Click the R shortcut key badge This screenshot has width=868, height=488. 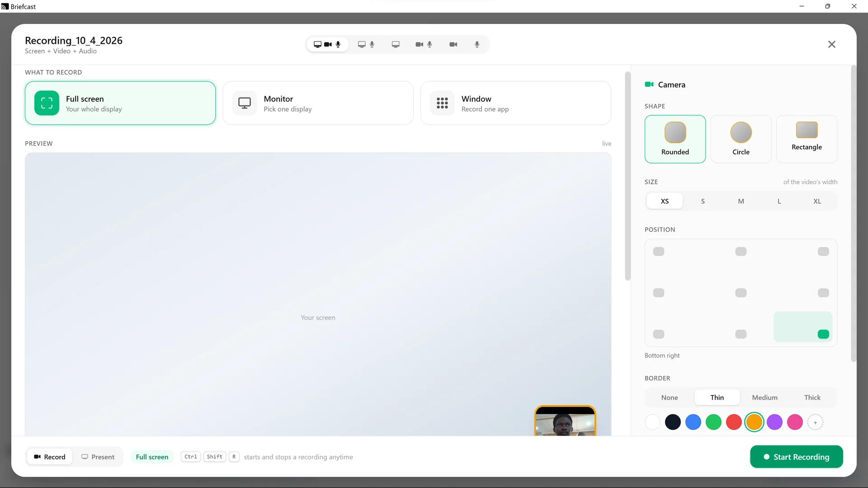[234, 457]
